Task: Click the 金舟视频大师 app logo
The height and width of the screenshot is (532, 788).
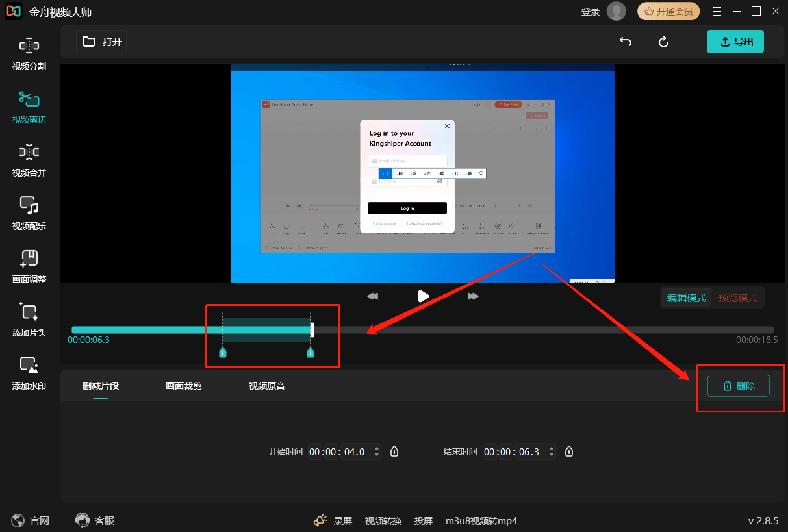Action: 14,11
